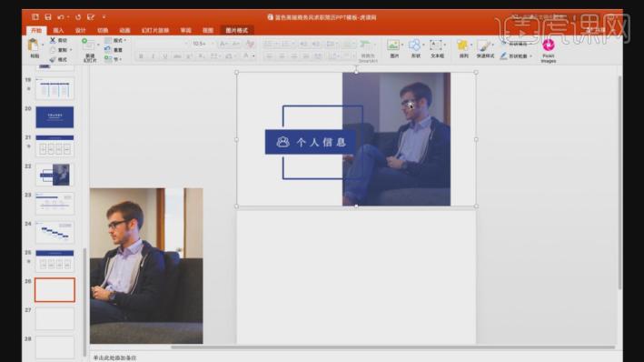Screen dimensions: 644x362
Task: Toggle Underline formatting button
Action: point(165,56)
